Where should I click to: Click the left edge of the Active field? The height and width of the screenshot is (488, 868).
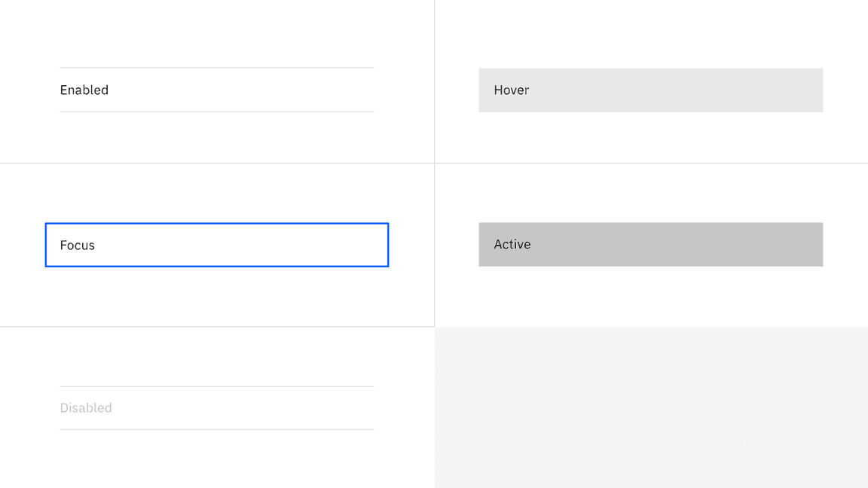pyautogui.click(x=481, y=245)
